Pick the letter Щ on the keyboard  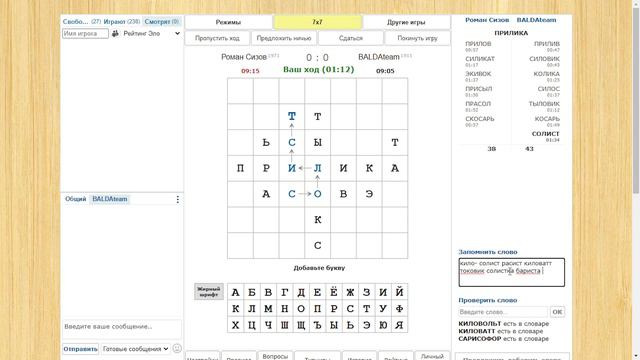pyautogui.click(x=301, y=325)
